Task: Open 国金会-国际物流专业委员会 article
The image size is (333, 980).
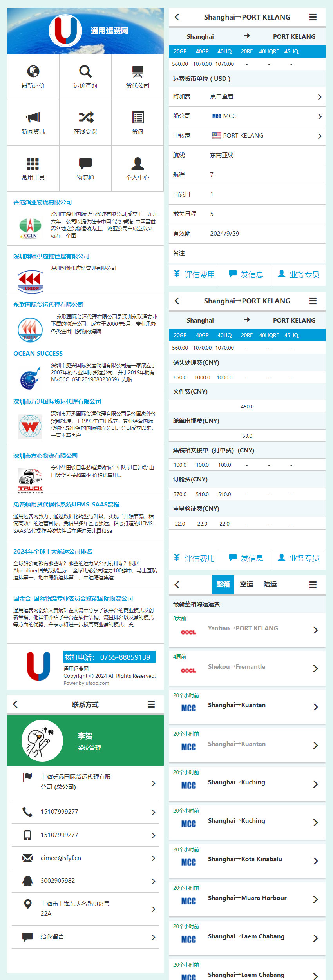Action: (73, 599)
